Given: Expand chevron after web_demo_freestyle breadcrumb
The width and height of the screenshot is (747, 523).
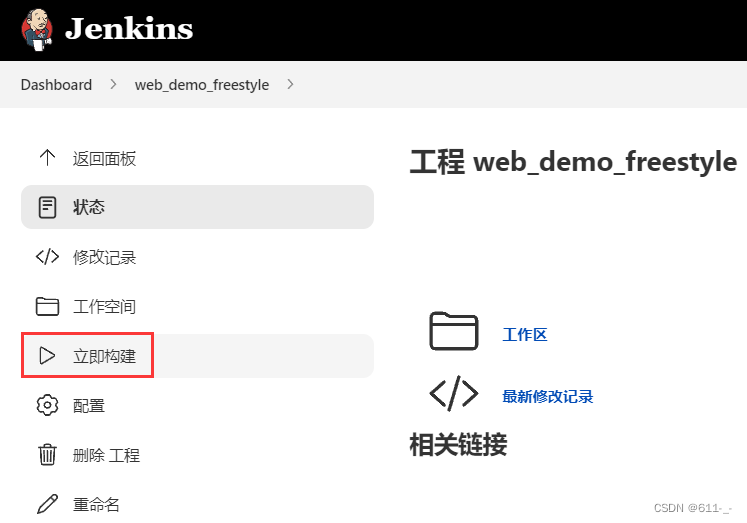Looking at the screenshot, I should (x=290, y=85).
